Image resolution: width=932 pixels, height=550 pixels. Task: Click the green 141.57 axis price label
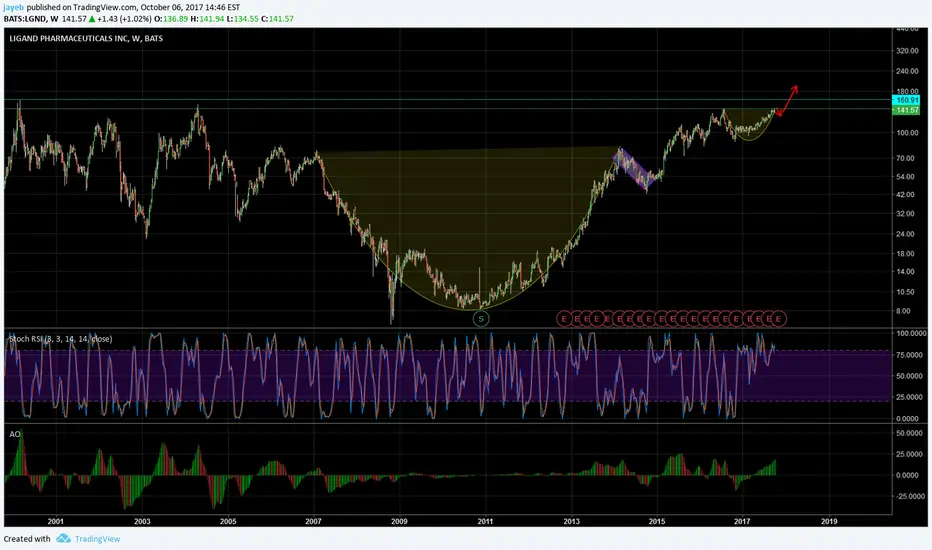(x=906, y=110)
